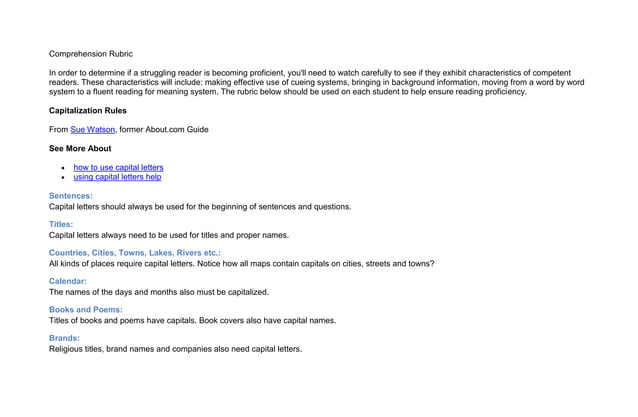Follow the "using capital letters help" link
Screen dimensions: 638x417
click(117, 177)
